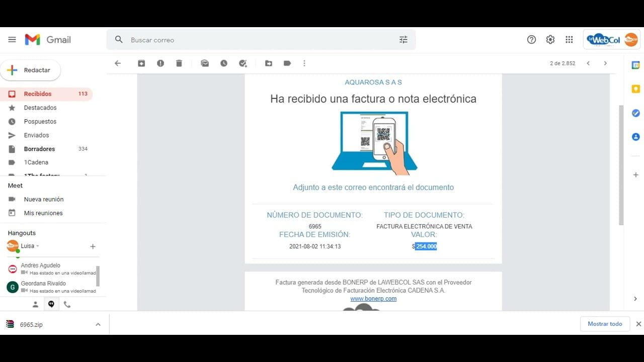
Task: Click Redactar compose button
Action: 31,70
